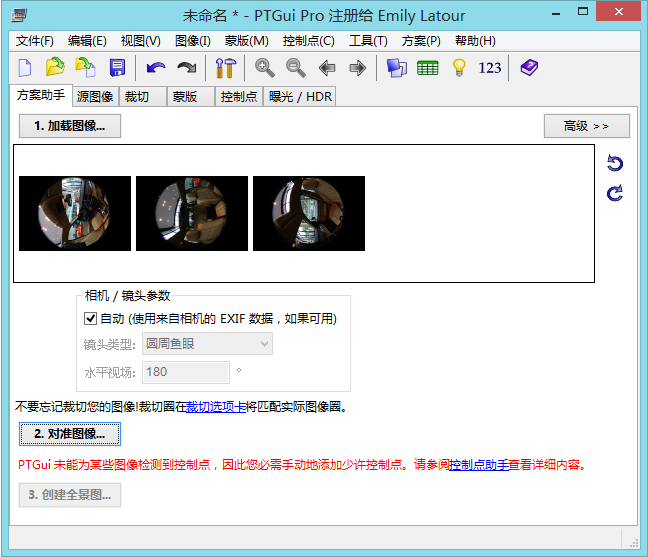
Task: Click the new project icon
Action: [x=26, y=68]
